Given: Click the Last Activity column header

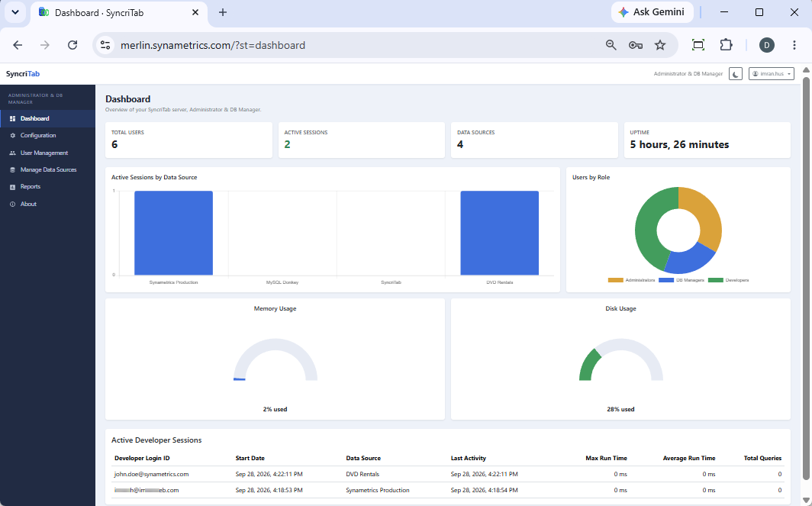Looking at the screenshot, I should tap(468, 459).
